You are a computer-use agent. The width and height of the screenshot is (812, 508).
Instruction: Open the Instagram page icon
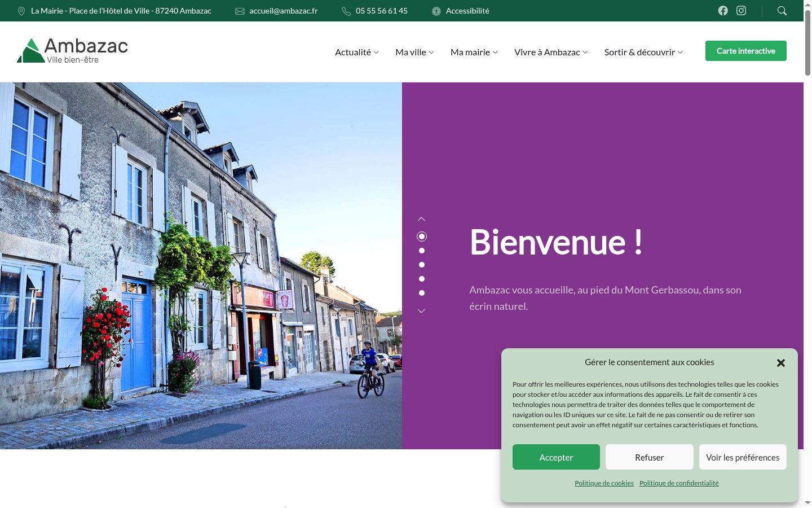coord(742,11)
